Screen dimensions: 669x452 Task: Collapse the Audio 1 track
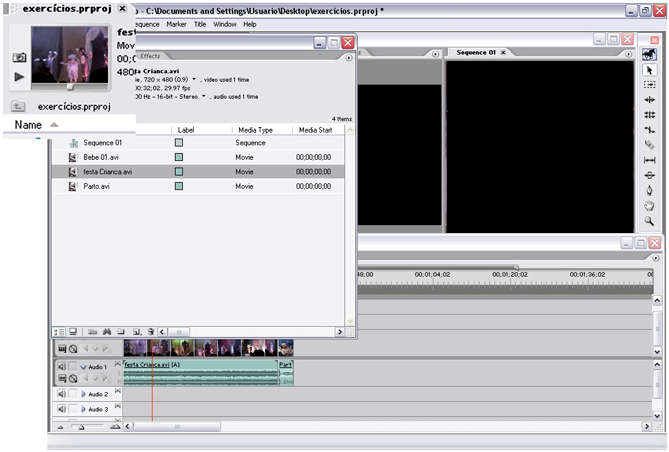83,367
